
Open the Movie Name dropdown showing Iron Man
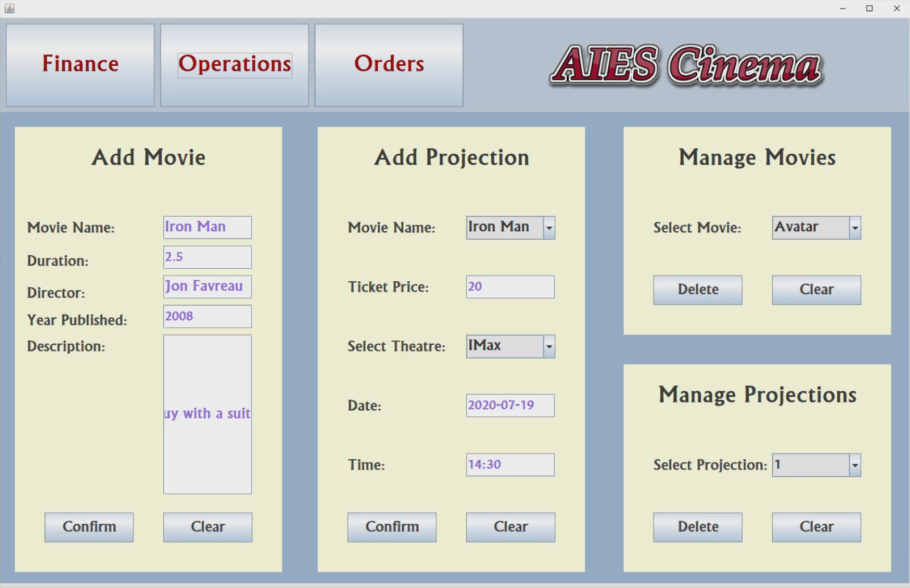click(511, 228)
